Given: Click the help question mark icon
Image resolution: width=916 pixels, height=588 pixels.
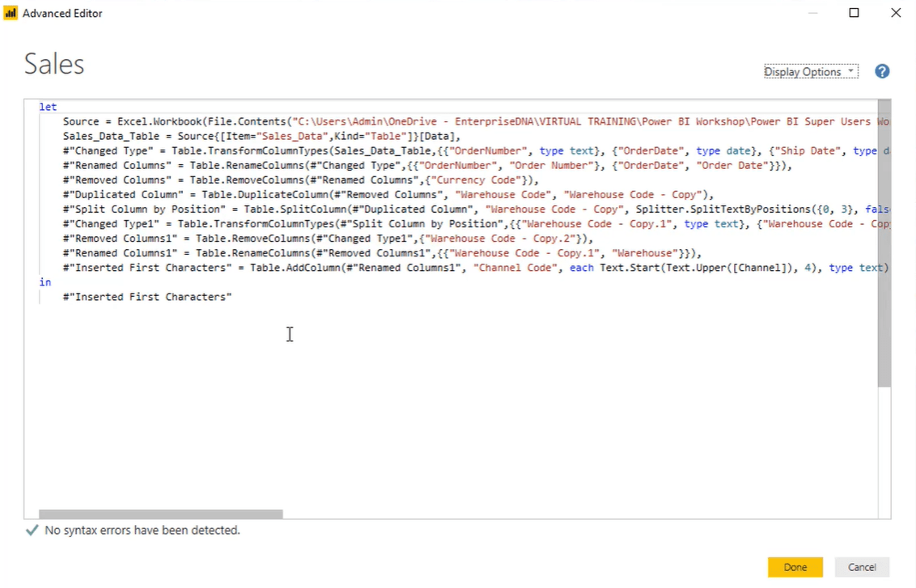Looking at the screenshot, I should (x=882, y=71).
